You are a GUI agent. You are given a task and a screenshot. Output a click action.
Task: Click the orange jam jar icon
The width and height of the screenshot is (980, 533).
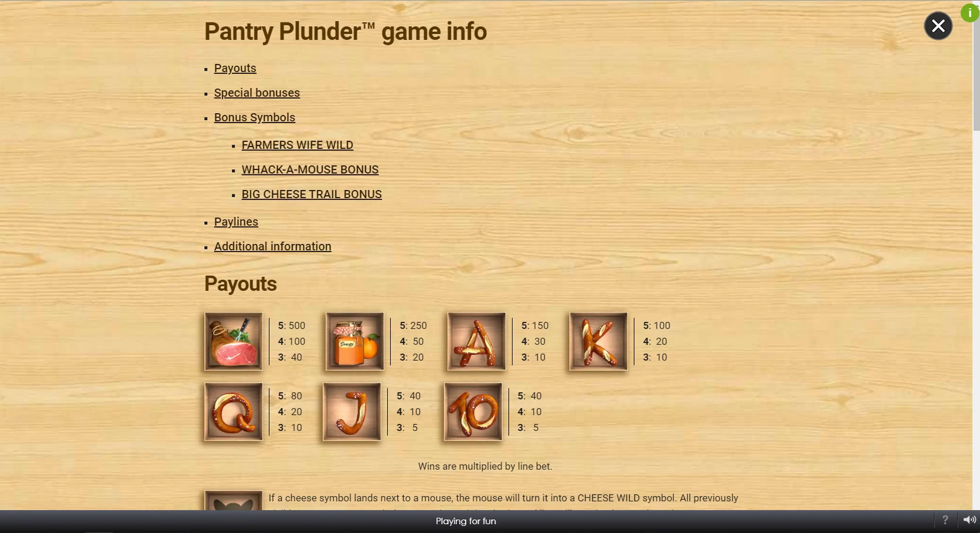354,341
